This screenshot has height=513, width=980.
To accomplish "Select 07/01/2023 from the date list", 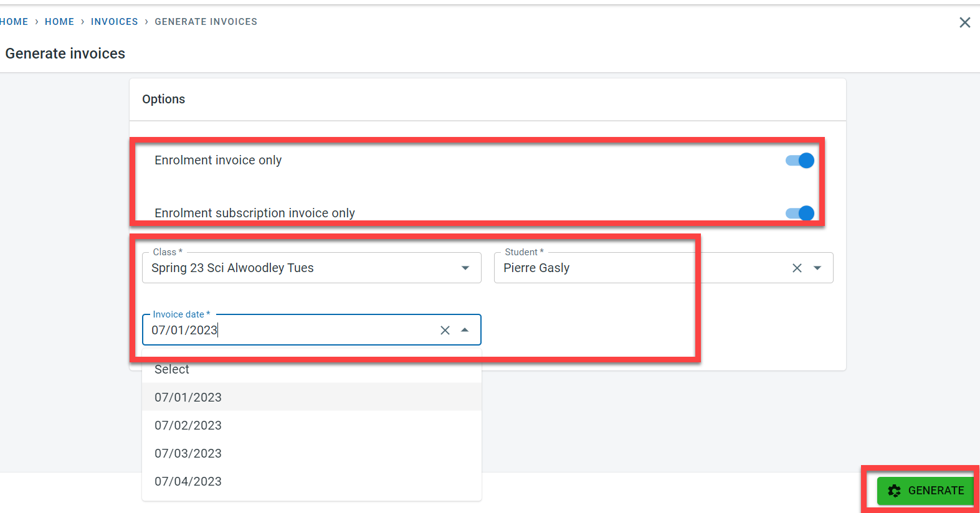I will [188, 397].
